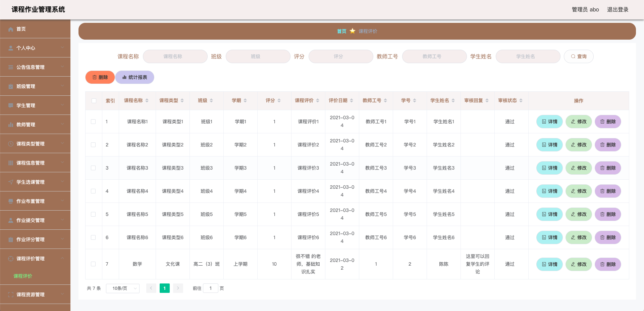Check the row 5 课程名称5 checkbox
The image size is (644, 311).
pyautogui.click(x=93, y=214)
